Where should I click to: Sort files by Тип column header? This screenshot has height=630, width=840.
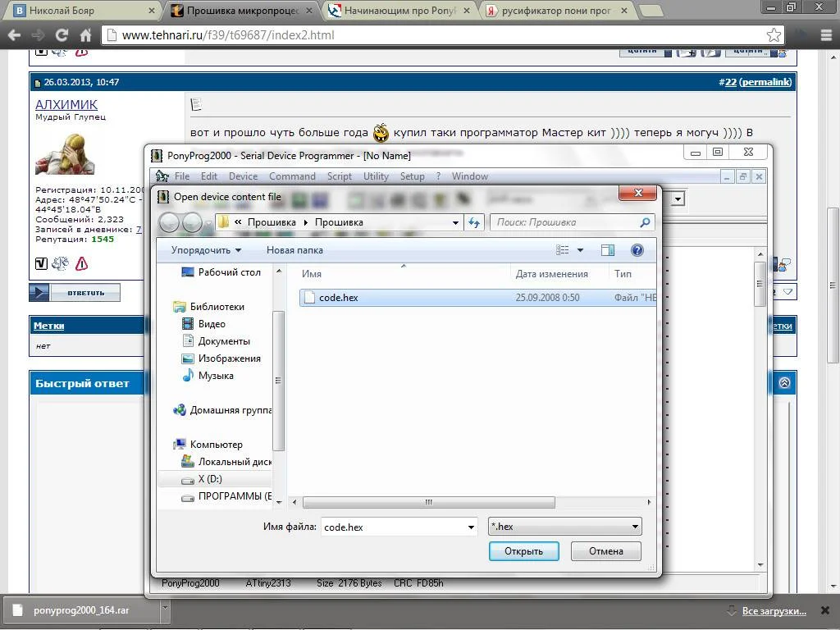tap(623, 274)
